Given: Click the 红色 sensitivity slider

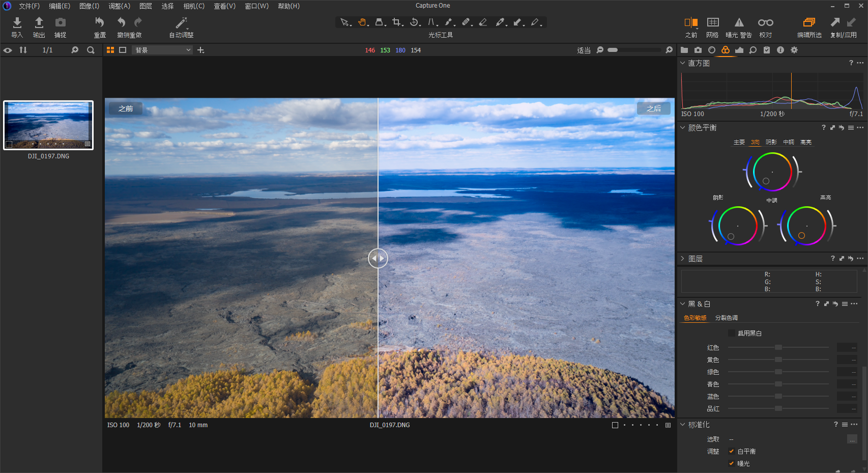Looking at the screenshot, I should 778,347.
